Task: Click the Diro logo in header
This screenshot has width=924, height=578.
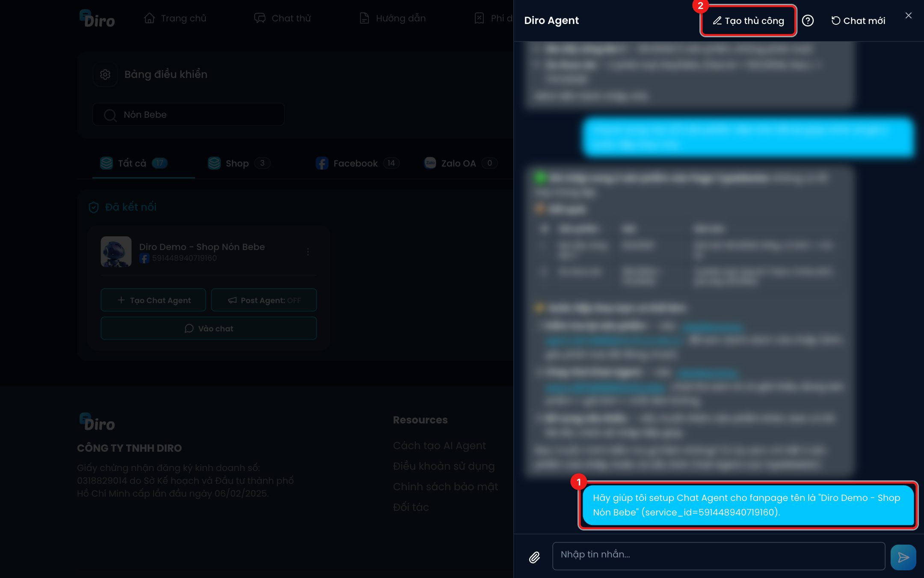Action: [x=97, y=18]
